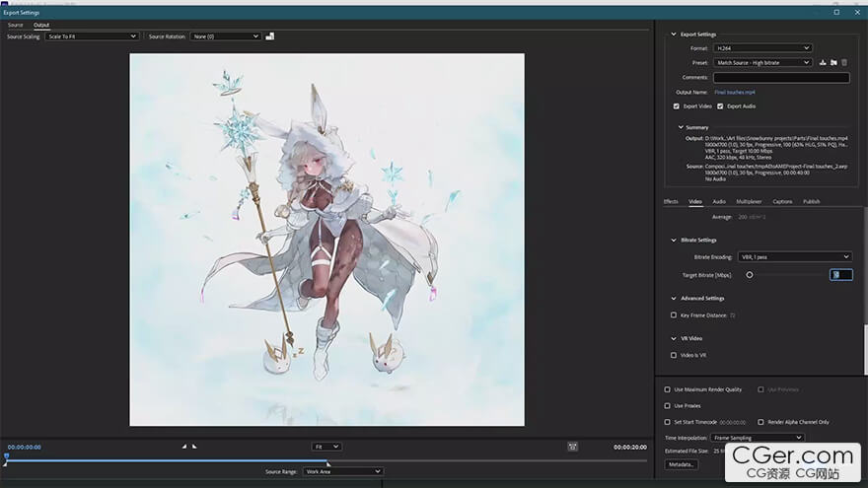Collapse the Export Settings section
868x488 pixels.
[x=674, y=35]
